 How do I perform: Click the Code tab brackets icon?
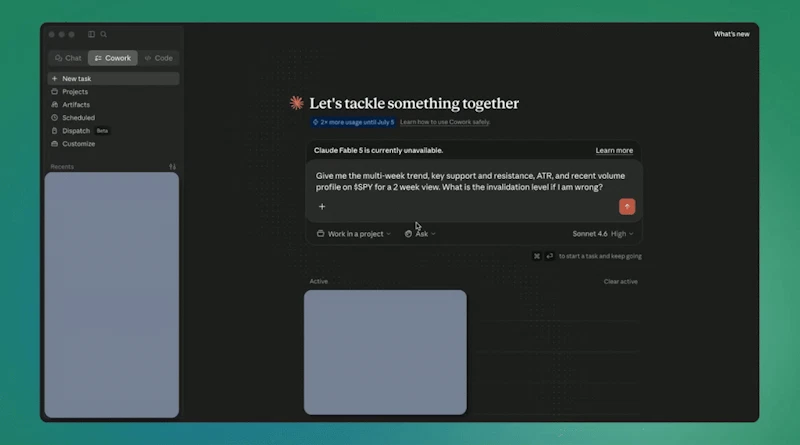[x=148, y=58]
